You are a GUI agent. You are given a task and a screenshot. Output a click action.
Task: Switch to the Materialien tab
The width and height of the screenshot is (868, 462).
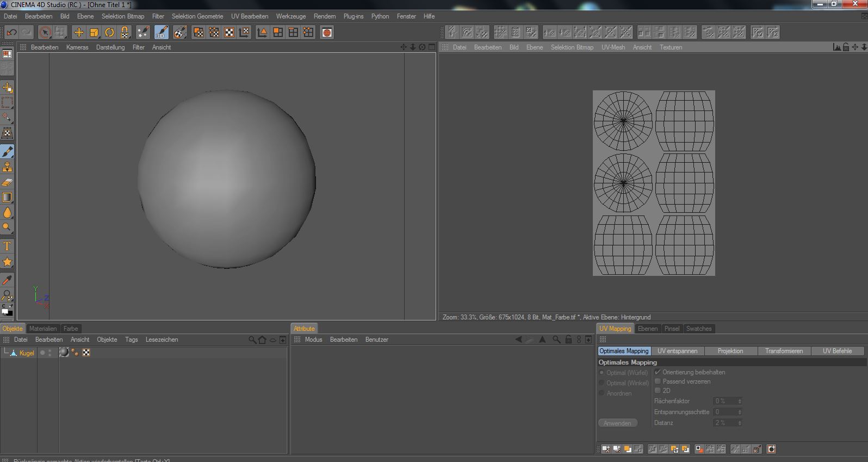click(43, 329)
